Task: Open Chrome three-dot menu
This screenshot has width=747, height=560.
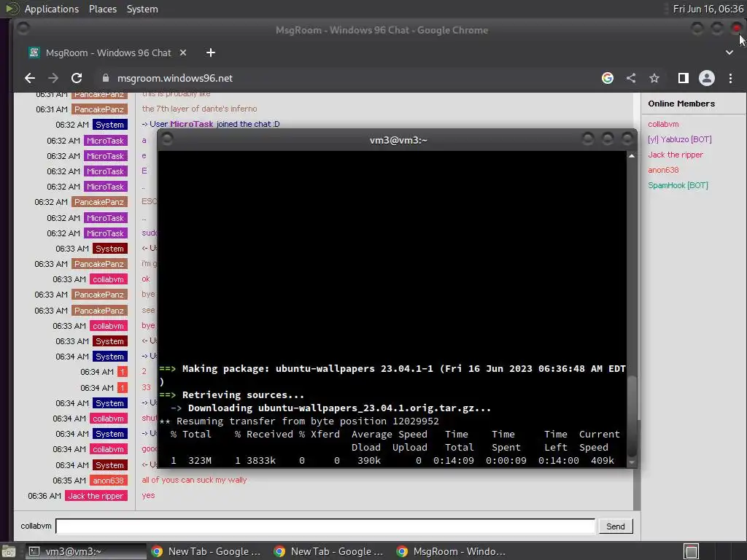Action: point(730,78)
